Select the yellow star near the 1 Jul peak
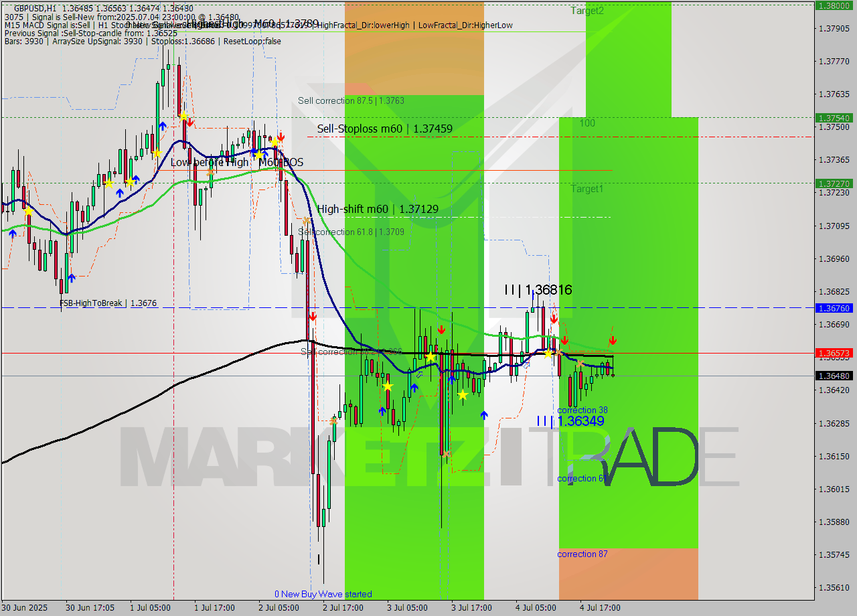This screenshot has height=616, width=857. [183, 117]
